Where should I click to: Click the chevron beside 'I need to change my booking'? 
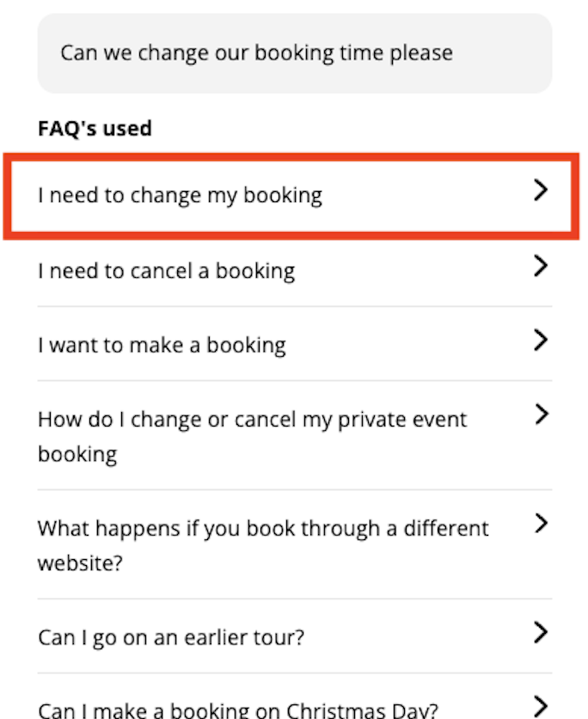coord(541,190)
